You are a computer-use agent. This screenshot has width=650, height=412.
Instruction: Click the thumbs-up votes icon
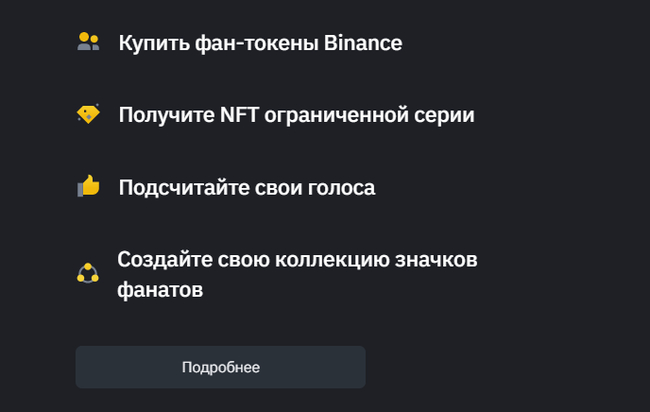[x=88, y=187]
